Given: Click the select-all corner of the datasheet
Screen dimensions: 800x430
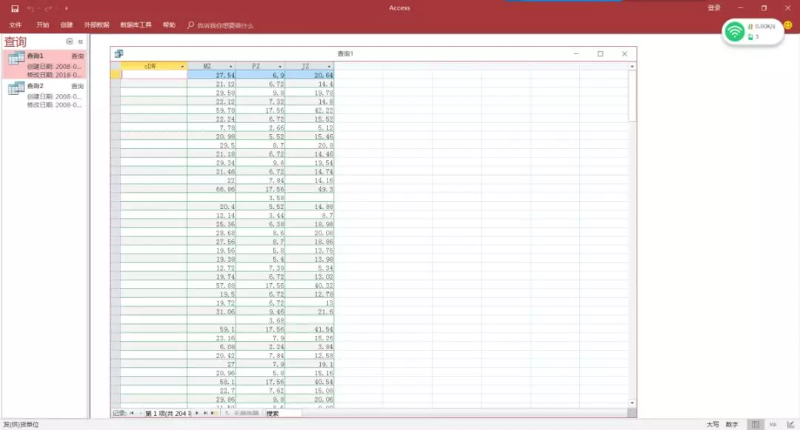Looking at the screenshot, I should pos(116,66).
